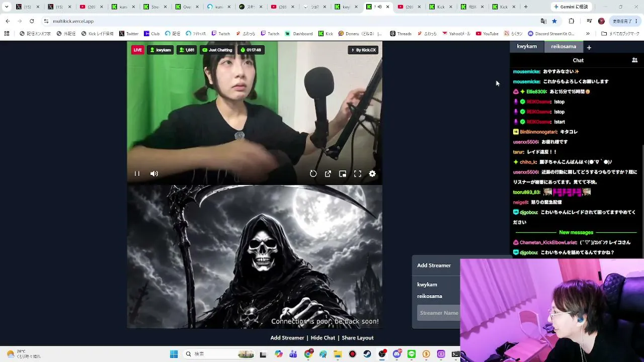This screenshot has width=644, height=362.
Task: Switch to the kwy browser tab
Action: pos(347,7)
